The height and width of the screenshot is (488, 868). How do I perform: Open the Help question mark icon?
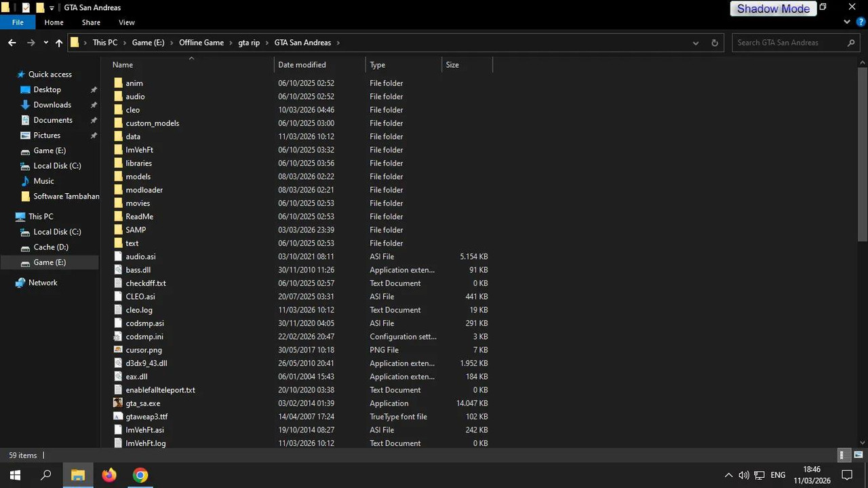pyautogui.click(x=861, y=22)
